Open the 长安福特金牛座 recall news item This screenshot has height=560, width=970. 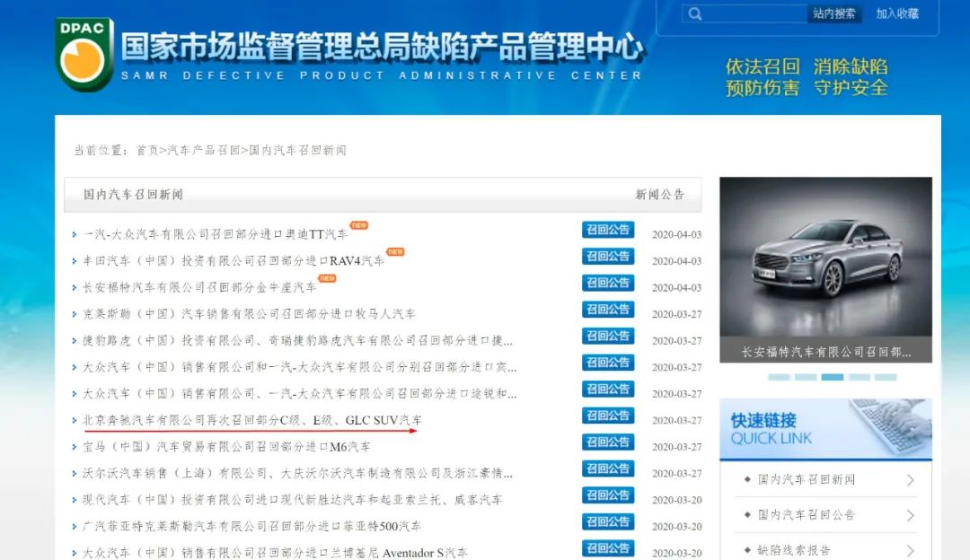(x=199, y=287)
